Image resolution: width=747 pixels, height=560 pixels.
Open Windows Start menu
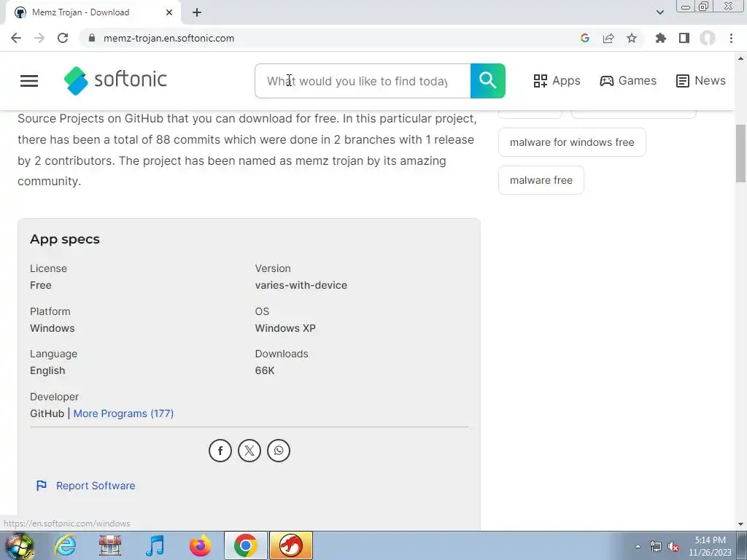pos(20,545)
